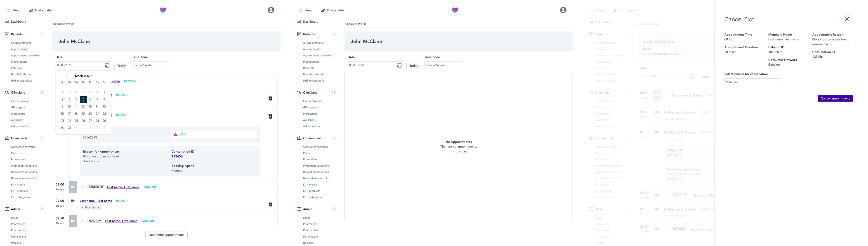Open Availability in middle sidebar
This screenshot has width=868, height=246.
click(x=309, y=120)
